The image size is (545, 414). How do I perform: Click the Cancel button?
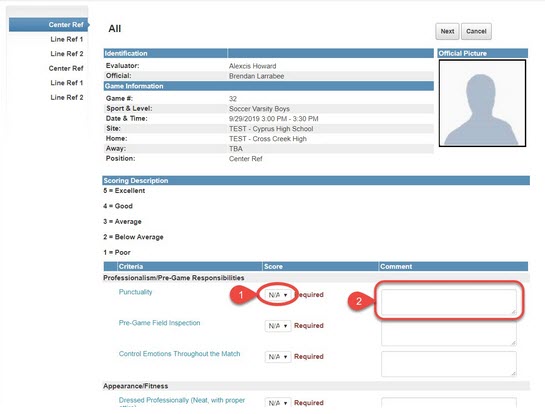pos(476,31)
